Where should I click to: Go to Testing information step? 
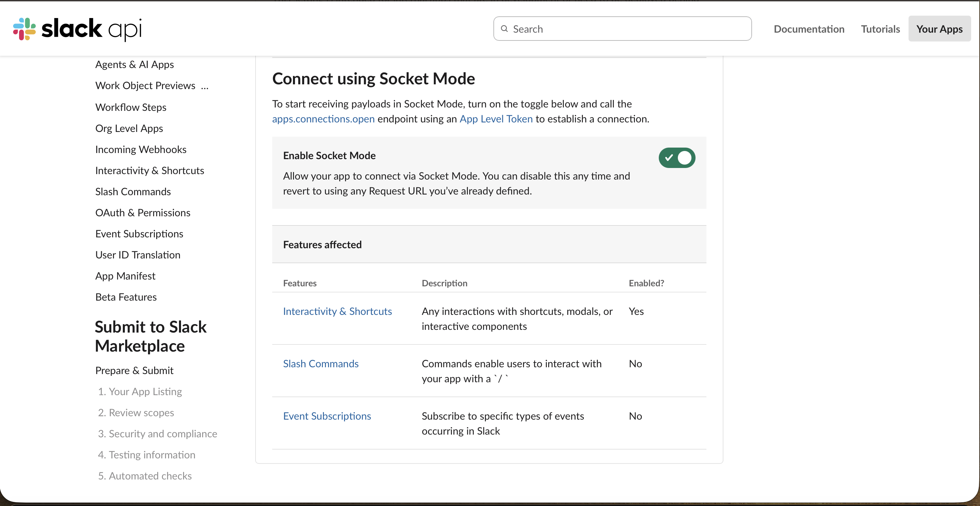click(x=146, y=455)
